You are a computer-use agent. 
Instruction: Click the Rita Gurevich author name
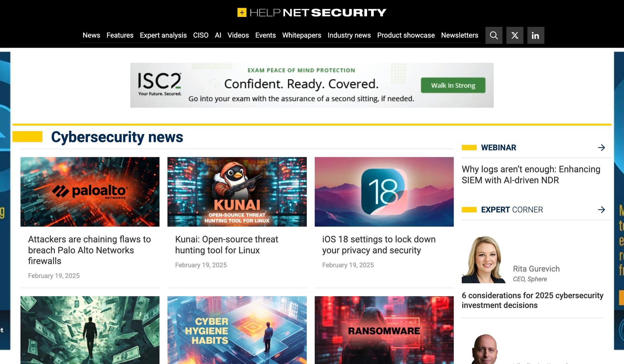click(536, 269)
